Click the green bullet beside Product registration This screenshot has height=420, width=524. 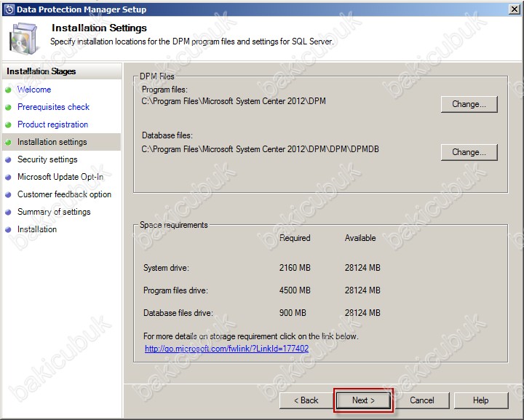8,124
